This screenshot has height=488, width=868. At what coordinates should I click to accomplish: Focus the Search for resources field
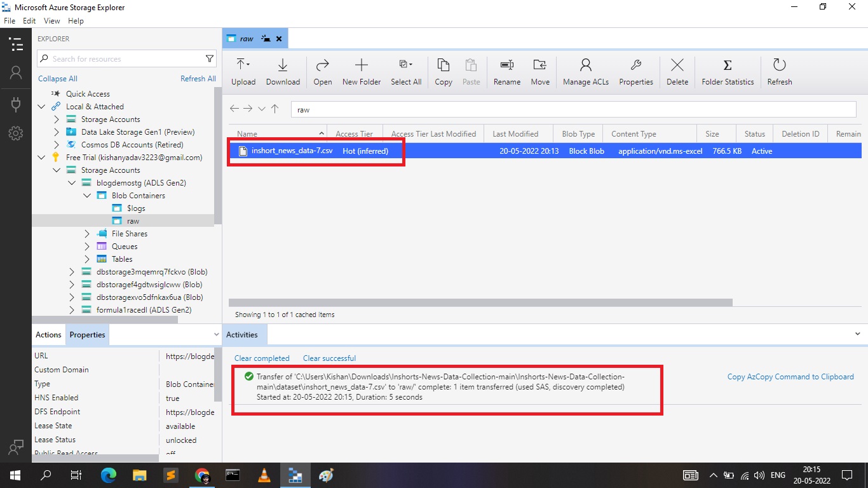(127, 58)
